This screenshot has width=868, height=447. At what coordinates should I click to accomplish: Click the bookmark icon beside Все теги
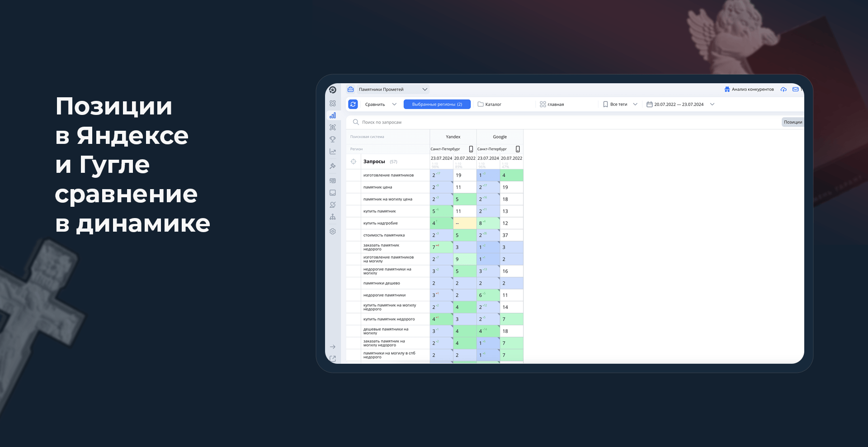pyautogui.click(x=605, y=104)
